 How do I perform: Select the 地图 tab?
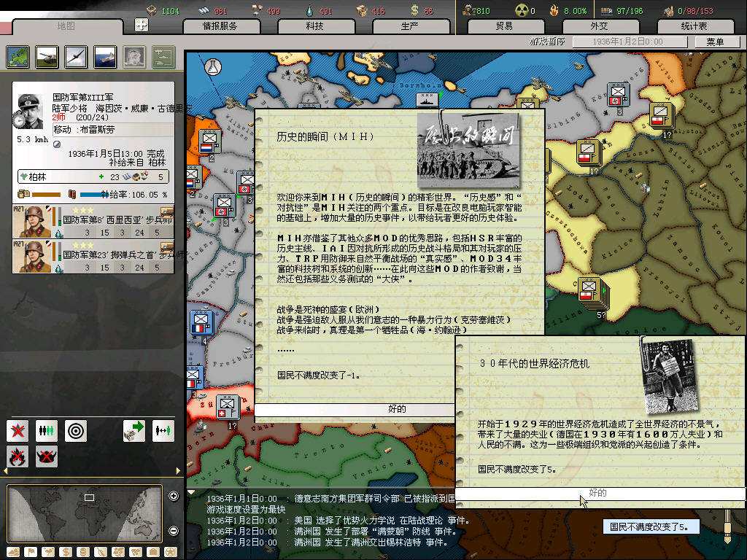click(x=66, y=26)
